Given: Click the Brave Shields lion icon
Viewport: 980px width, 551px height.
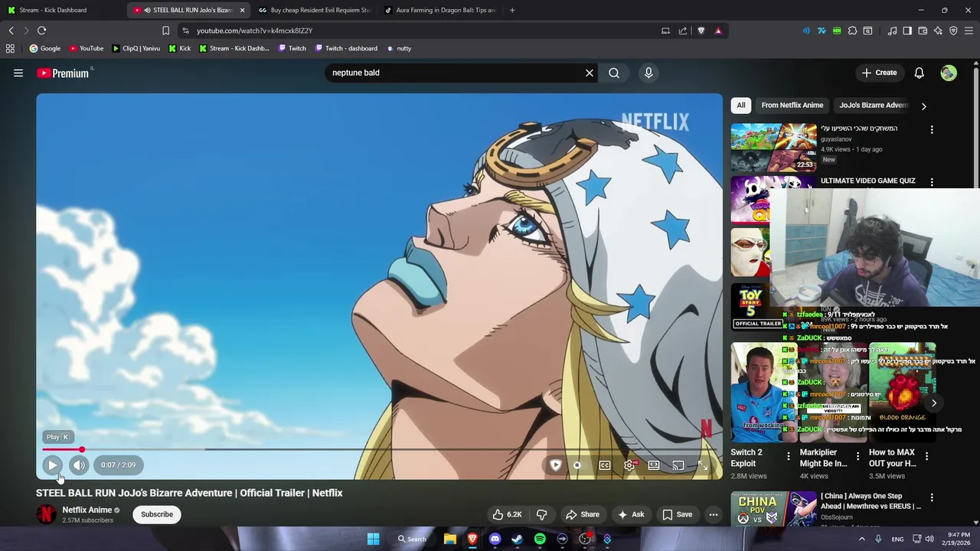Looking at the screenshot, I should click(701, 31).
